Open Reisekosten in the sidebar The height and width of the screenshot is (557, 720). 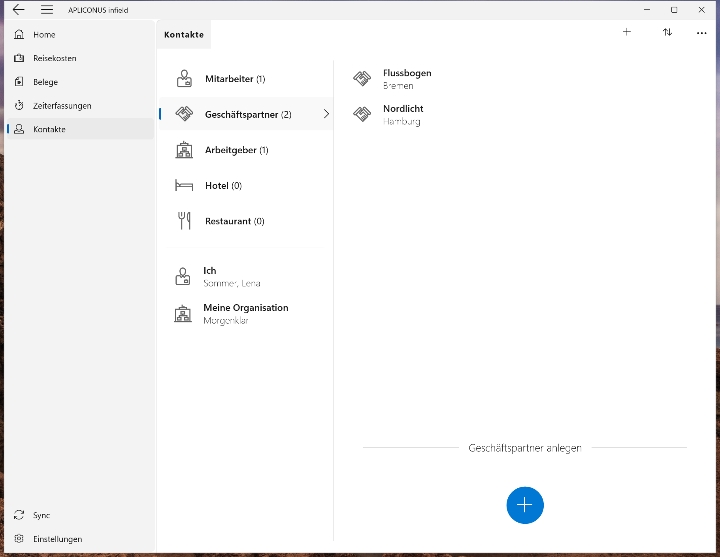click(80, 58)
